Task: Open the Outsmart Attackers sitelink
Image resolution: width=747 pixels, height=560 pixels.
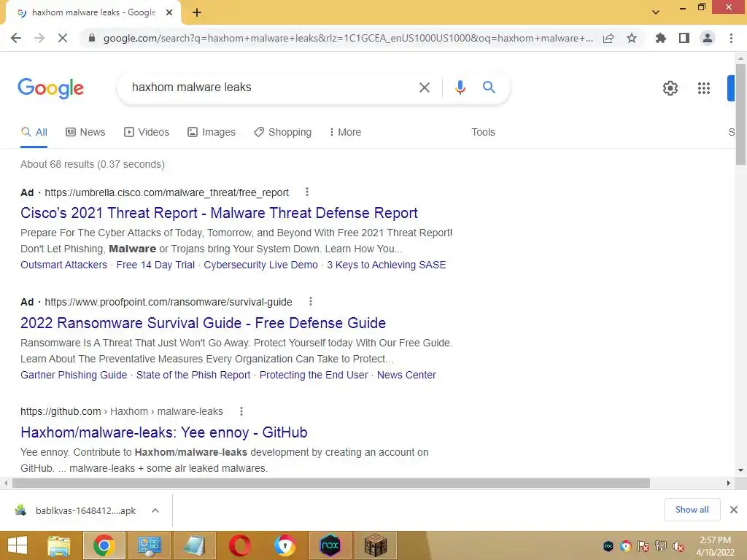Action: click(x=64, y=265)
